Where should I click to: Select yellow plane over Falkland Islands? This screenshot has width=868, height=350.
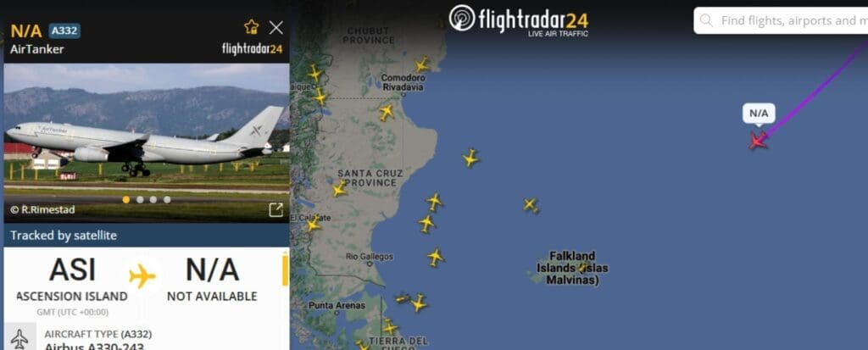click(582, 268)
